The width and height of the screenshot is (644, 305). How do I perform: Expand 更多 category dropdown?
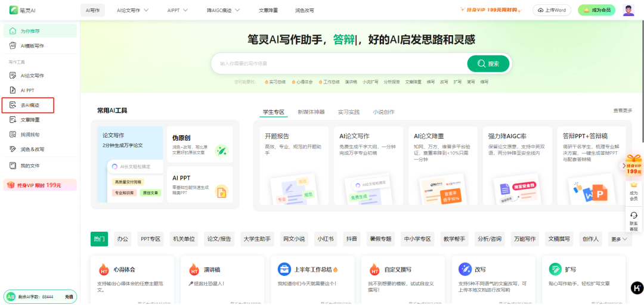coord(619,239)
